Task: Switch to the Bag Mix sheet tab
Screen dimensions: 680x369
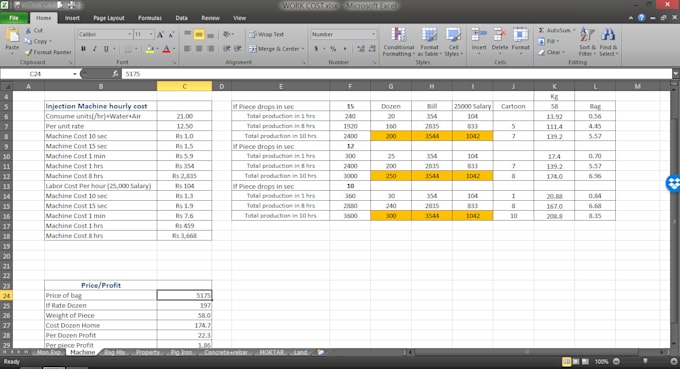Action: pyautogui.click(x=114, y=352)
